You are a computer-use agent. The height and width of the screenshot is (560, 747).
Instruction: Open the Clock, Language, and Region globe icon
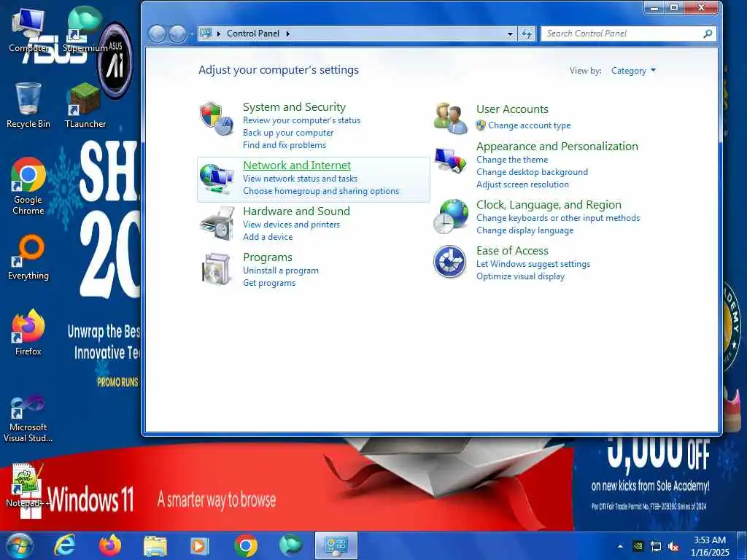451,216
